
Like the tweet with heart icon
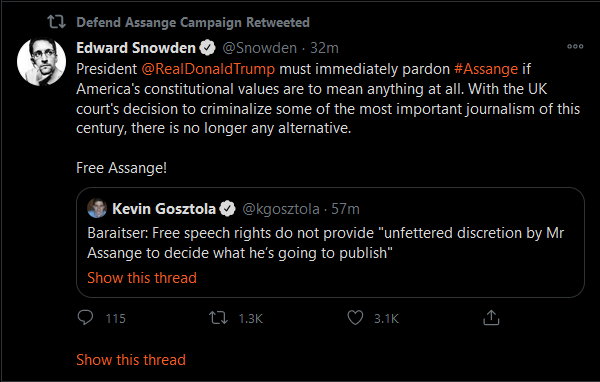click(x=355, y=318)
